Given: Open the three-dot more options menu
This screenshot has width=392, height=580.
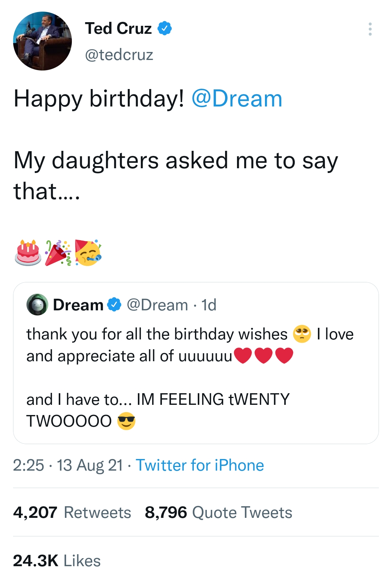Looking at the screenshot, I should point(370,29).
